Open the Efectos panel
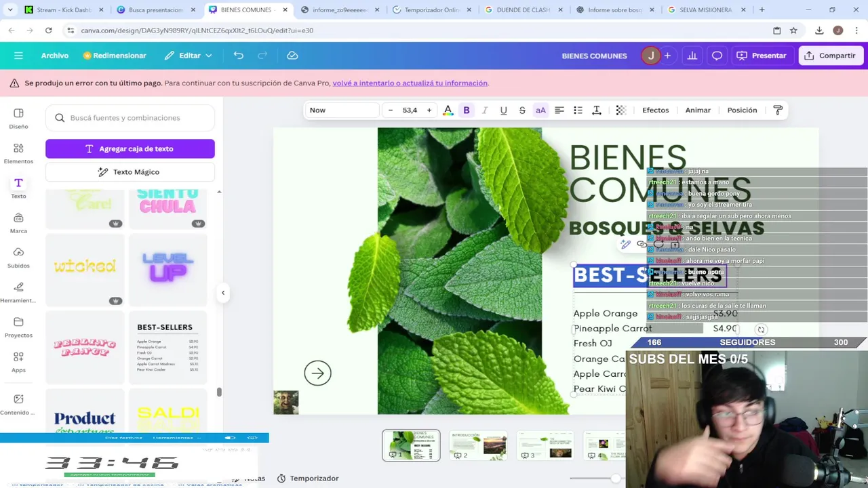 click(656, 110)
